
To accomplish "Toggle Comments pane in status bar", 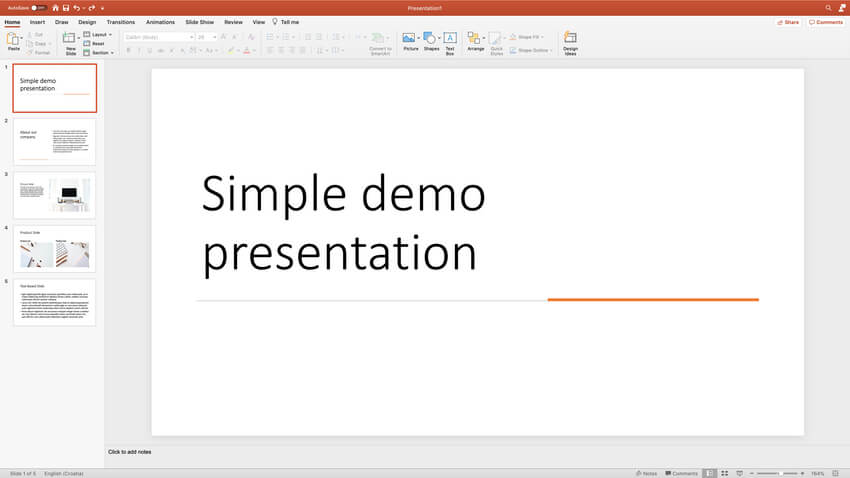I will coord(680,473).
